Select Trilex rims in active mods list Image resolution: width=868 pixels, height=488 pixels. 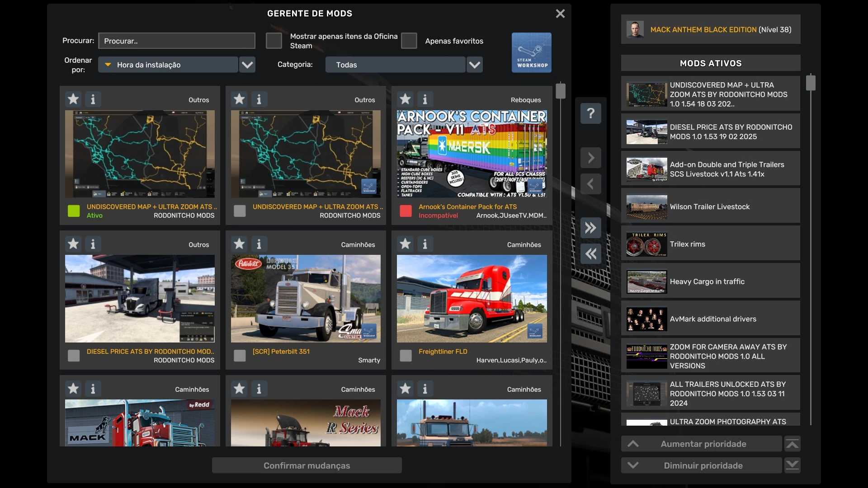[x=710, y=244]
